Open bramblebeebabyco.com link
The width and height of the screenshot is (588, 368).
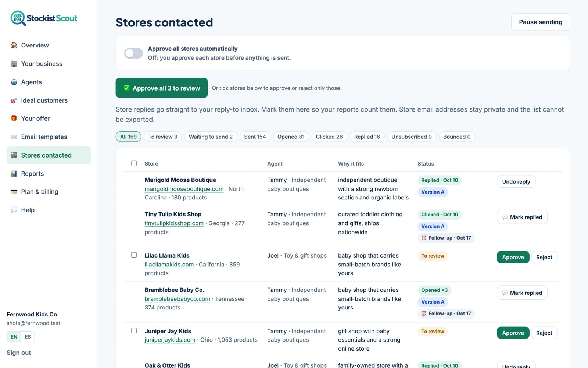click(178, 299)
